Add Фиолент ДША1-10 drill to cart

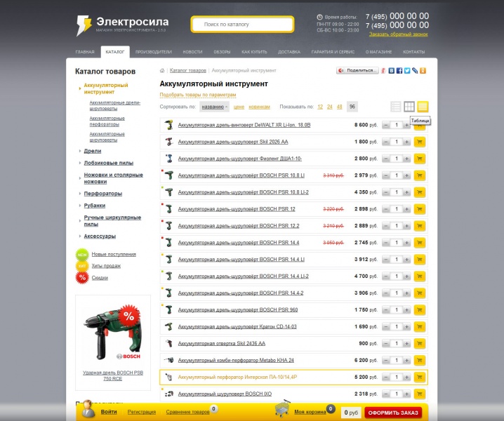(x=420, y=159)
